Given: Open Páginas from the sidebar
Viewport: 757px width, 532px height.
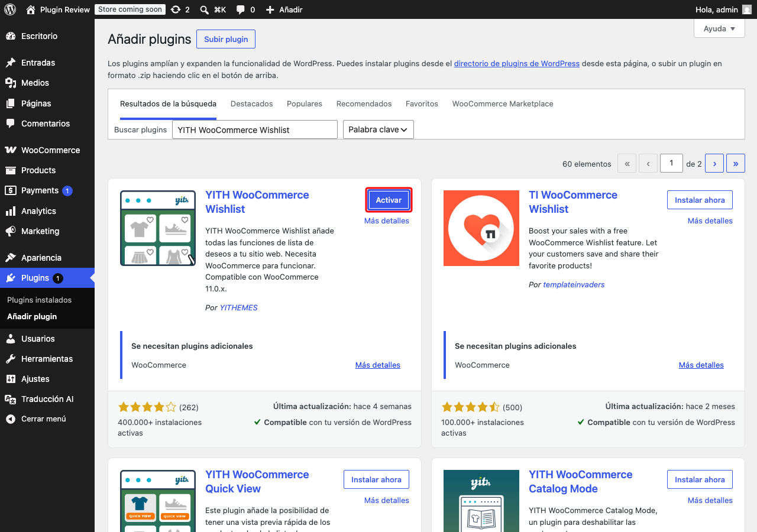Looking at the screenshot, I should click(47, 103).
